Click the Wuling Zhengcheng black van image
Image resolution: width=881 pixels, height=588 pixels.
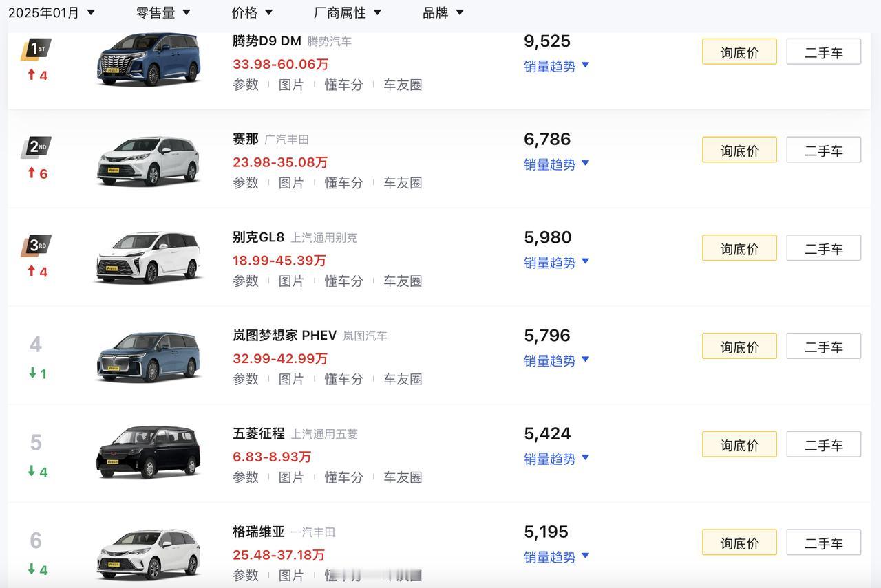149,452
